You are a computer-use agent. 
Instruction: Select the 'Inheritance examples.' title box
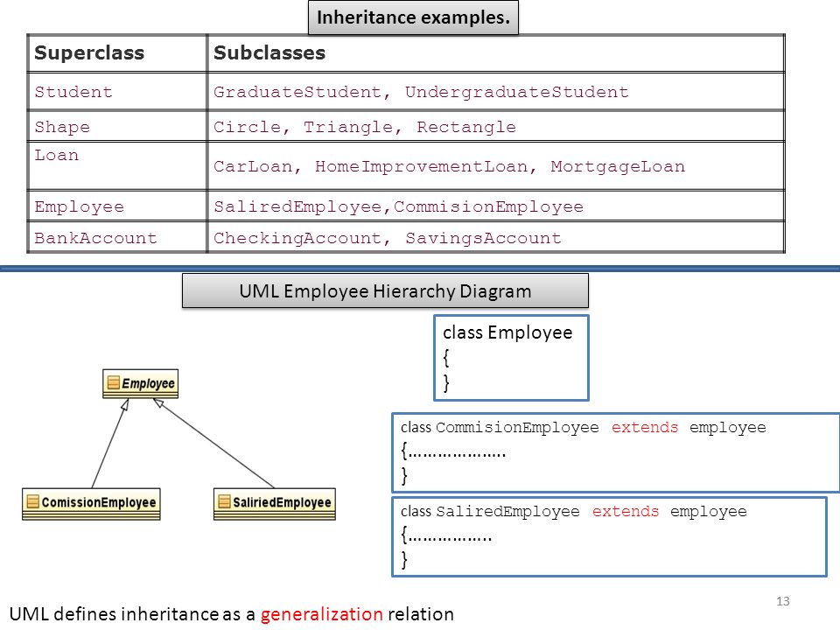413,17
